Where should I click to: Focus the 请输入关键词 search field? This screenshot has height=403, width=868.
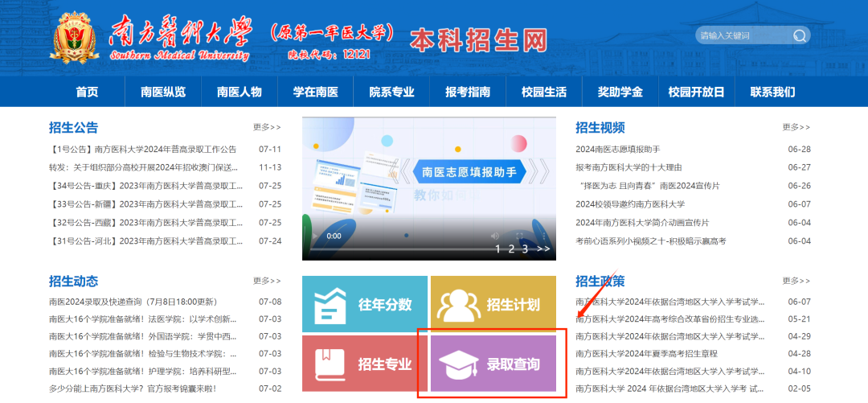[745, 36]
